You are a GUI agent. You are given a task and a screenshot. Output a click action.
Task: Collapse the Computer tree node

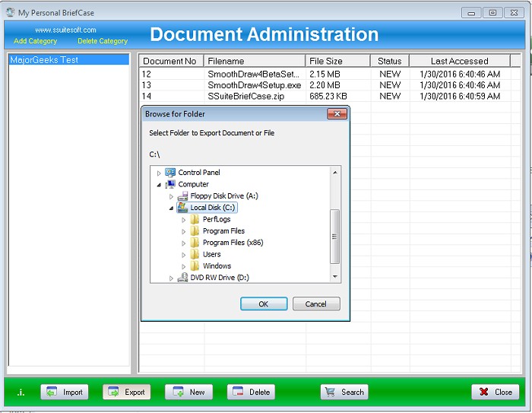pyautogui.click(x=158, y=185)
